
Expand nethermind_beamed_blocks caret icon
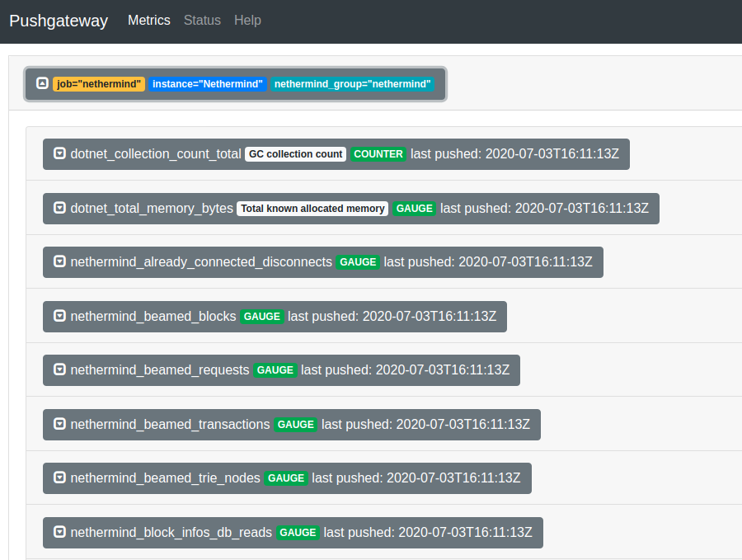tap(59, 316)
